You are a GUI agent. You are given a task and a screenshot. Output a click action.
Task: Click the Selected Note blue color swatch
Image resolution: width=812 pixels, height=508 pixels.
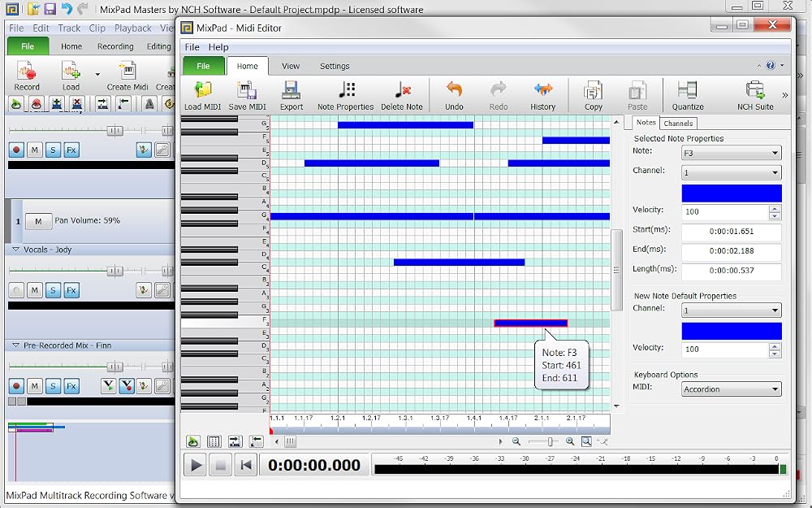732,193
